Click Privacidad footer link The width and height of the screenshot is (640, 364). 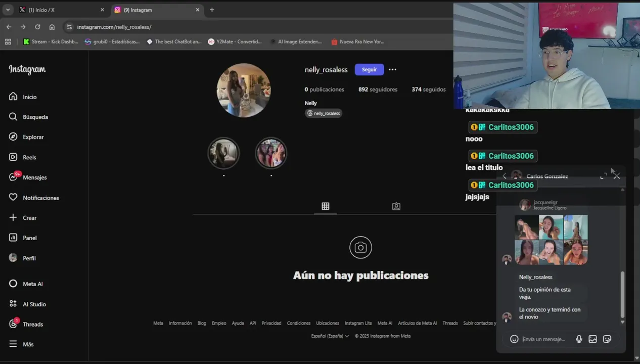point(271,323)
